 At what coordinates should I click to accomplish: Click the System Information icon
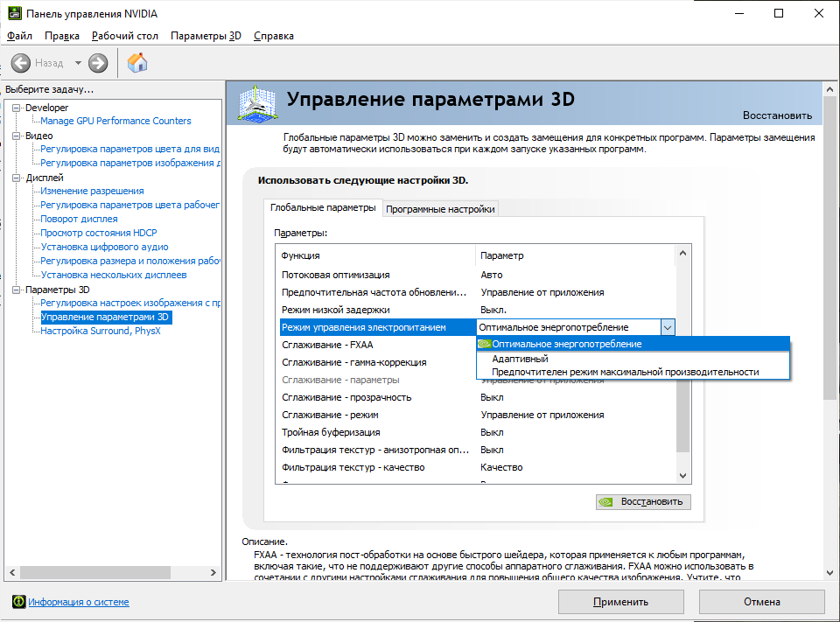tap(18, 602)
